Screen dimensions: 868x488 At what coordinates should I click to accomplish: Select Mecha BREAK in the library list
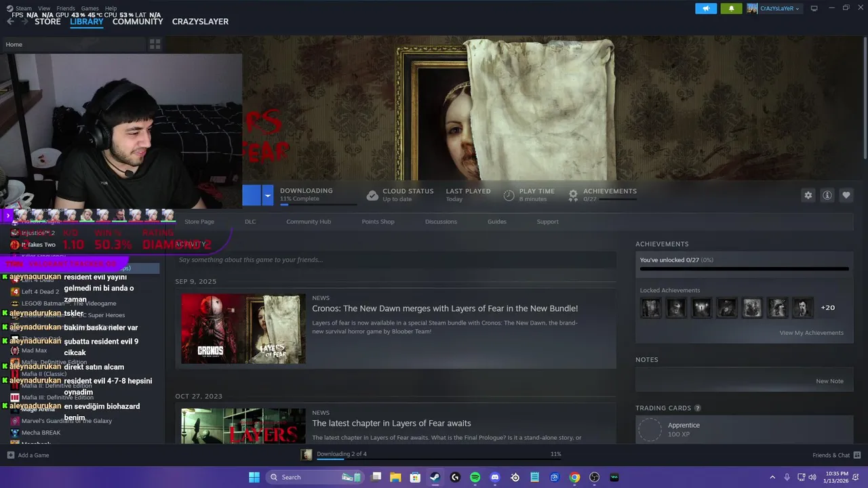(x=41, y=432)
